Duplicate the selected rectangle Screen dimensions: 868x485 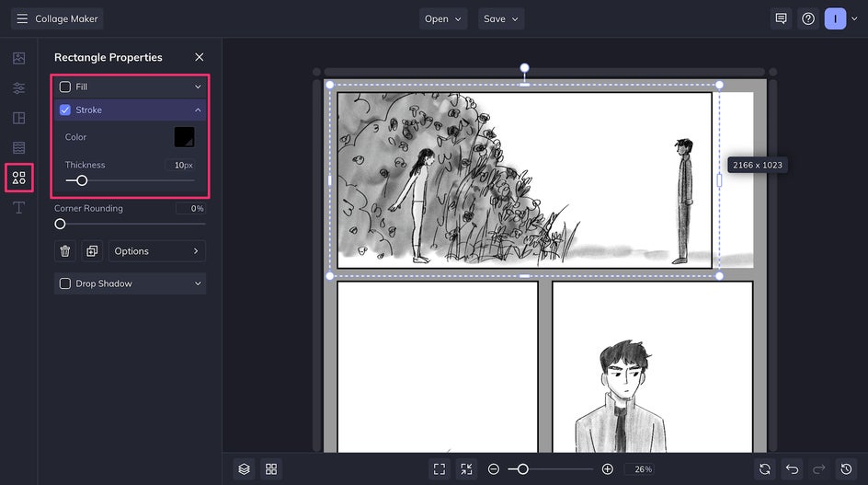click(x=92, y=251)
